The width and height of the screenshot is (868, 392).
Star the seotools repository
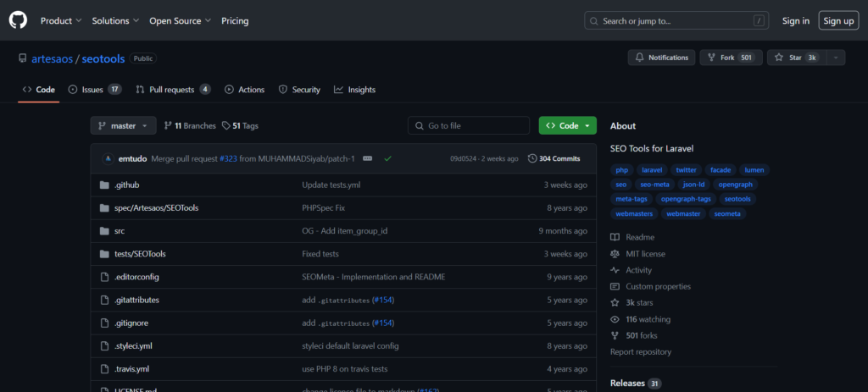click(798, 58)
